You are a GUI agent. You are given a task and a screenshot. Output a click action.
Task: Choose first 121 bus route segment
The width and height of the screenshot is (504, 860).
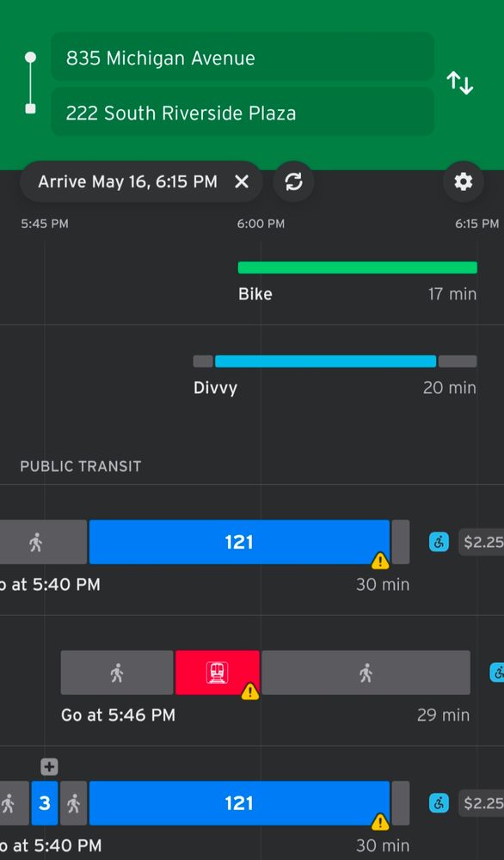pyautogui.click(x=239, y=542)
